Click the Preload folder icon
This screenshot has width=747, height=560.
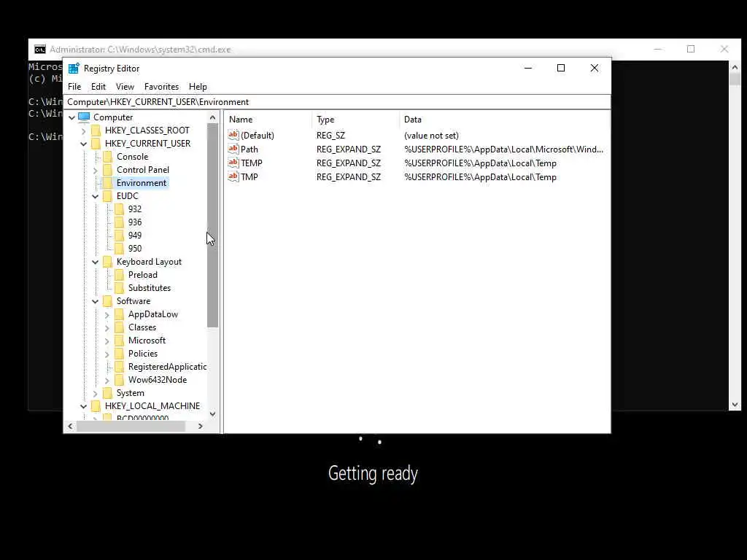point(120,275)
